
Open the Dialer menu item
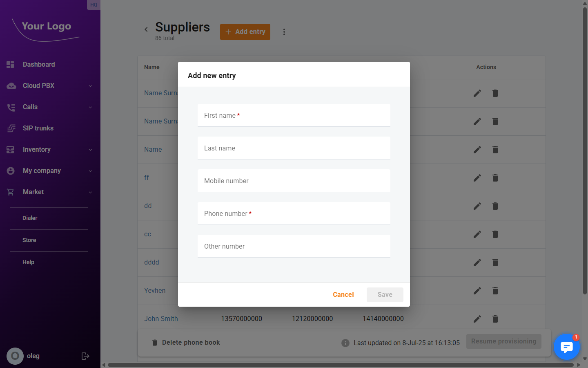coord(30,218)
